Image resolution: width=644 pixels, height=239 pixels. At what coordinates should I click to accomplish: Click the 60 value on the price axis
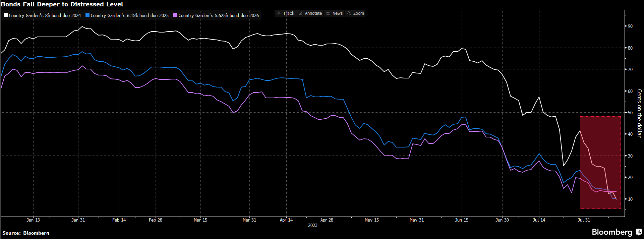(x=630, y=91)
